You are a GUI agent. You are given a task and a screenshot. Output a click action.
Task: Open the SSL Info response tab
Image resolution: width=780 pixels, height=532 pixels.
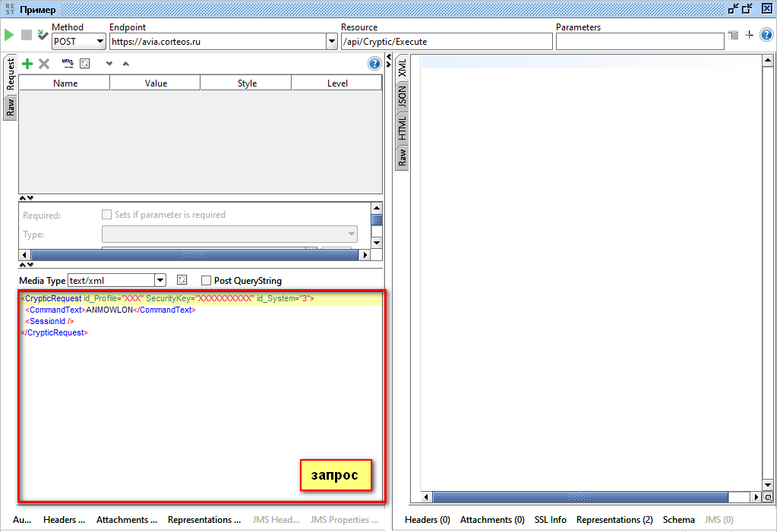(551, 520)
